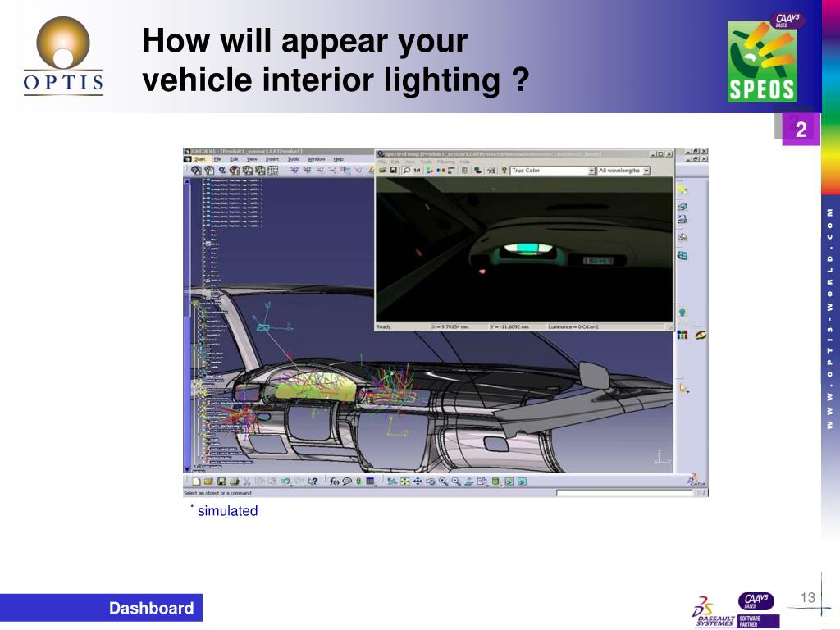Click the Cut scissors icon

click(247, 481)
